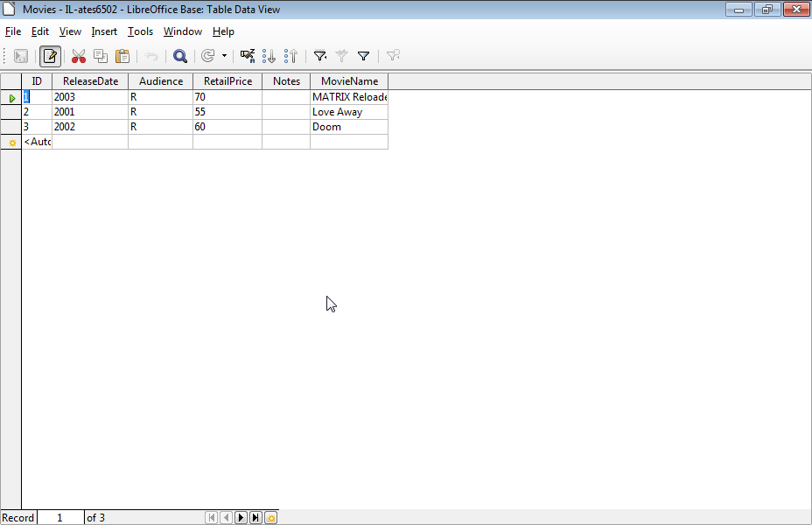Image resolution: width=812 pixels, height=525 pixels.
Task: Minimize the Table Data View window
Action: (x=739, y=10)
